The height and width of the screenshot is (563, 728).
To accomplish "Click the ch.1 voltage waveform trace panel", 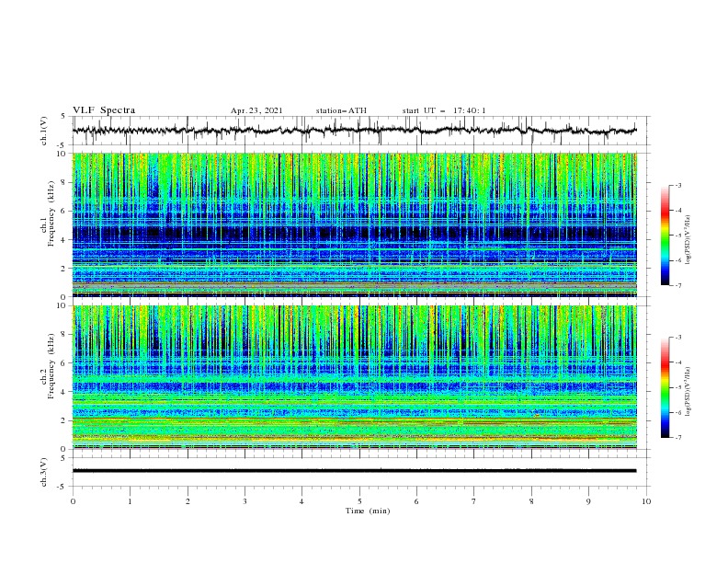I will click(x=360, y=131).
